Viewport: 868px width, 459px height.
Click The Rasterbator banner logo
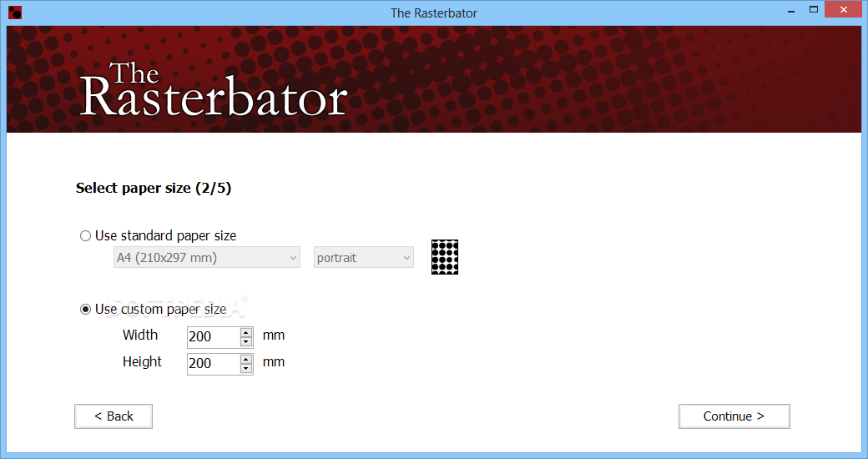[x=214, y=89]
